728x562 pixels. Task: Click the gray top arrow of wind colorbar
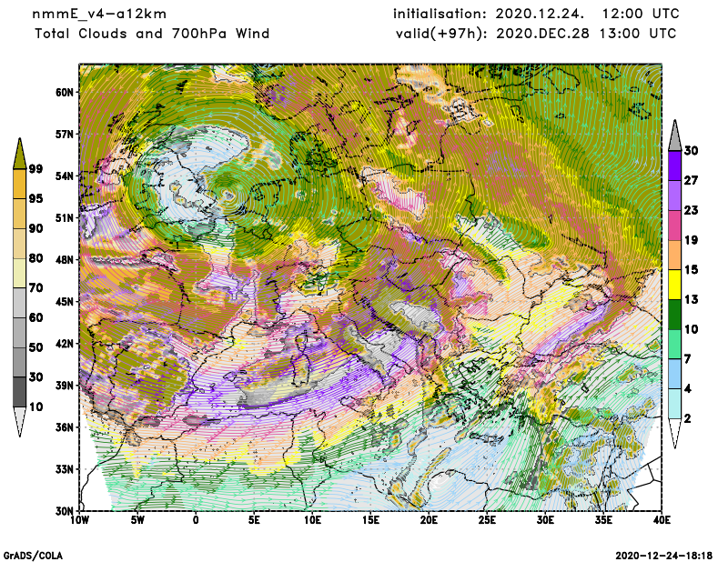click(674, 135)
